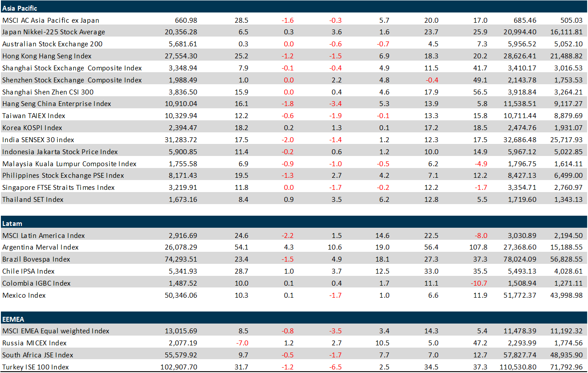Screen dimensions: 588x373
Task: Click the EEMEA section header
Action: pos(294,319)
